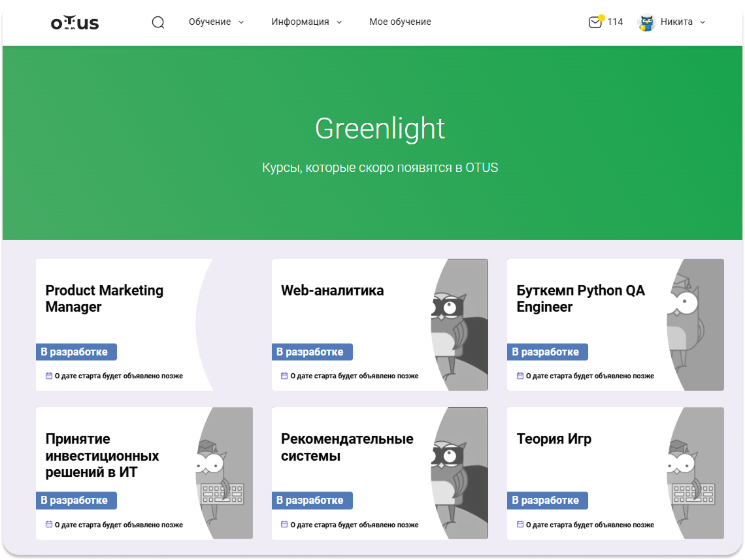
Task: Click start date text on Рекомендательные системы card
Action: coord(354,524)
